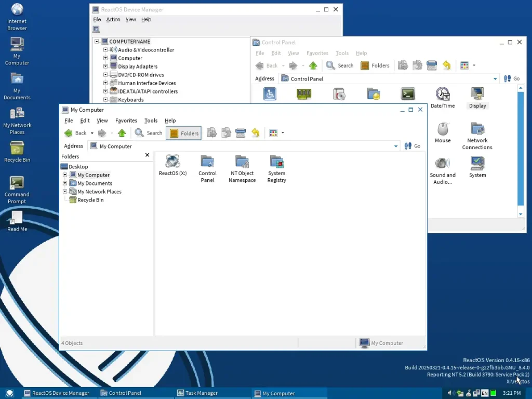
Task: Open Display in Control Panel
Action: coord(477,98)
